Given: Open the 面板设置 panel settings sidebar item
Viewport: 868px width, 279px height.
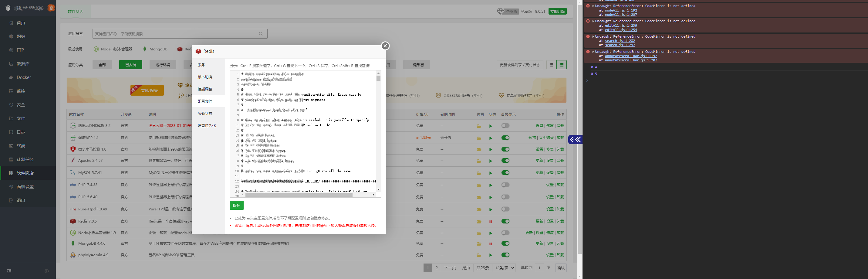Looking at the screenshot, I should click(25, 187).
